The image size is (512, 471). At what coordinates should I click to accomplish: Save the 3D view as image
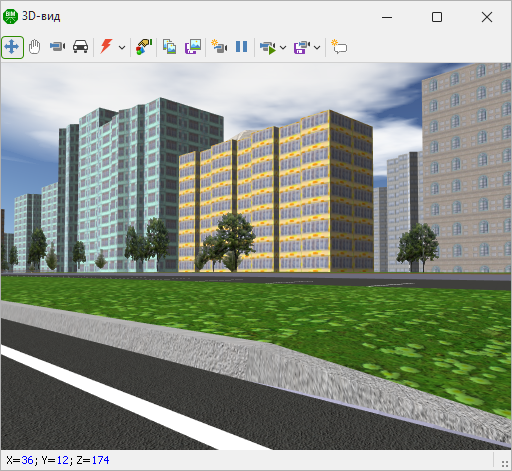point(193,47)
